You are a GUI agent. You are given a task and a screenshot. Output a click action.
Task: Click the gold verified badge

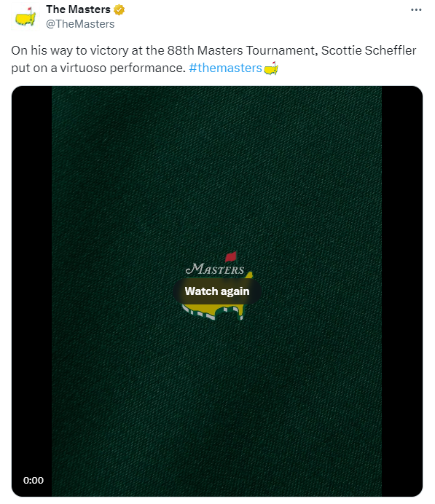(x=119, y=9)
